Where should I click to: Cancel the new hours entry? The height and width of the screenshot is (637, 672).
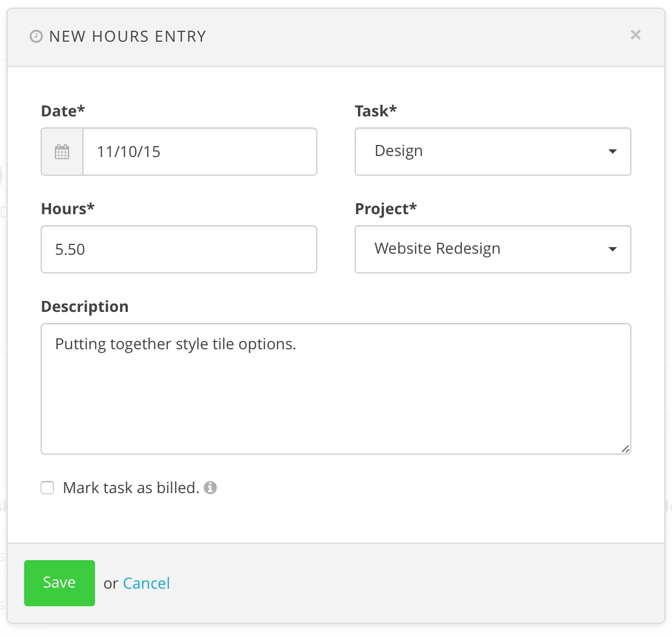[146, 583]
